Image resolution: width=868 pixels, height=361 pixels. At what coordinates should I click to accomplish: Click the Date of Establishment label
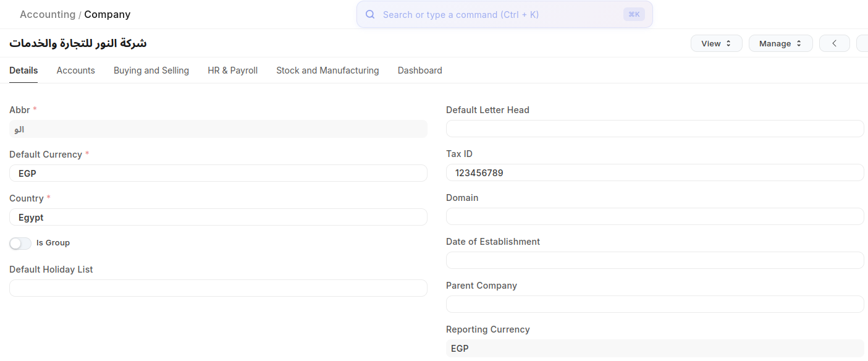[x=493, y=242]
